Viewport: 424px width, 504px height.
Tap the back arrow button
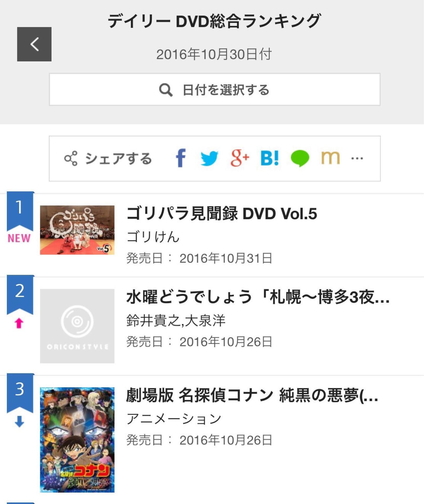[34, 44]
